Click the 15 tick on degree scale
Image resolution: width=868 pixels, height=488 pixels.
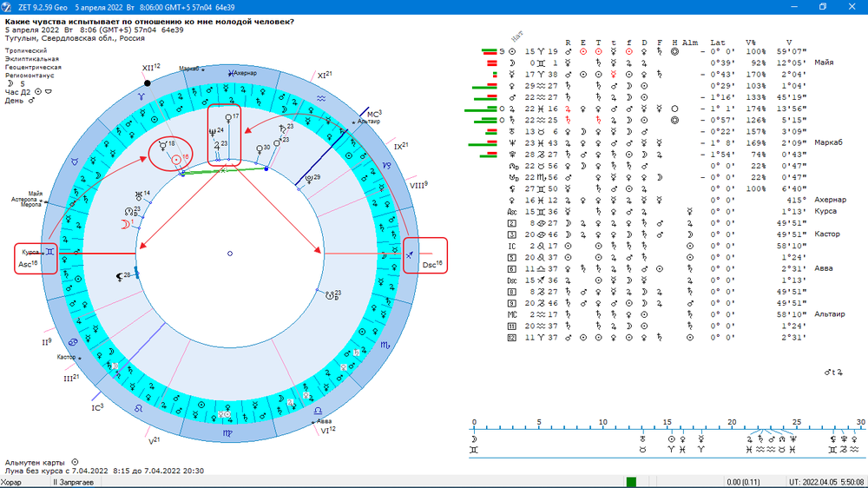click(667, 422)
